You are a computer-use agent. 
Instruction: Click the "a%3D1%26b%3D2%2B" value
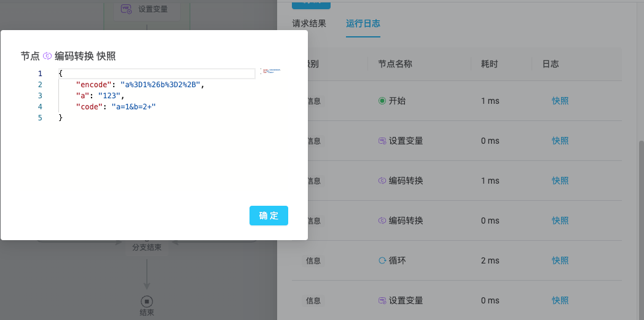(x=160, y=85)
